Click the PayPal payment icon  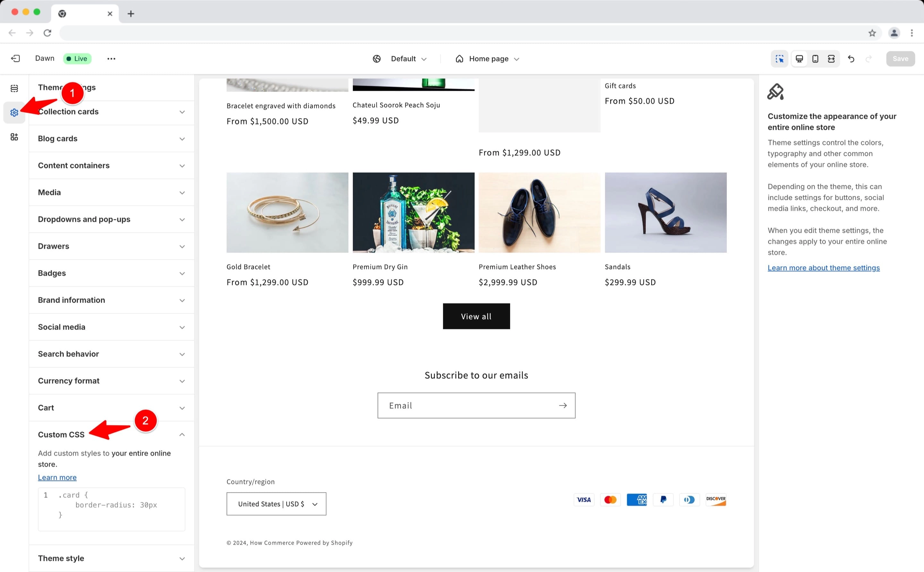tap(663, 499)
